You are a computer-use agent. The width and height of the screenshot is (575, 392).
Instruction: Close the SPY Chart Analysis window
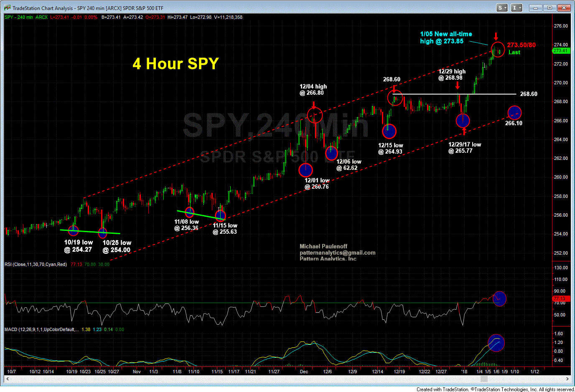tap(564, 8)
